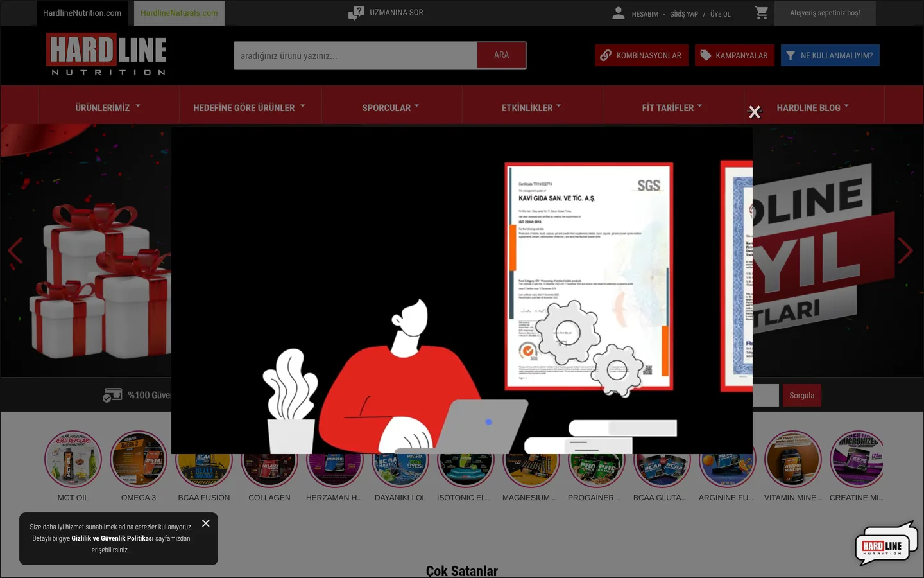Image resolution: width=924 pixels, height=578 pixels.
Task: Expand the SPORCULAR menu
Action: click(391, 107)
